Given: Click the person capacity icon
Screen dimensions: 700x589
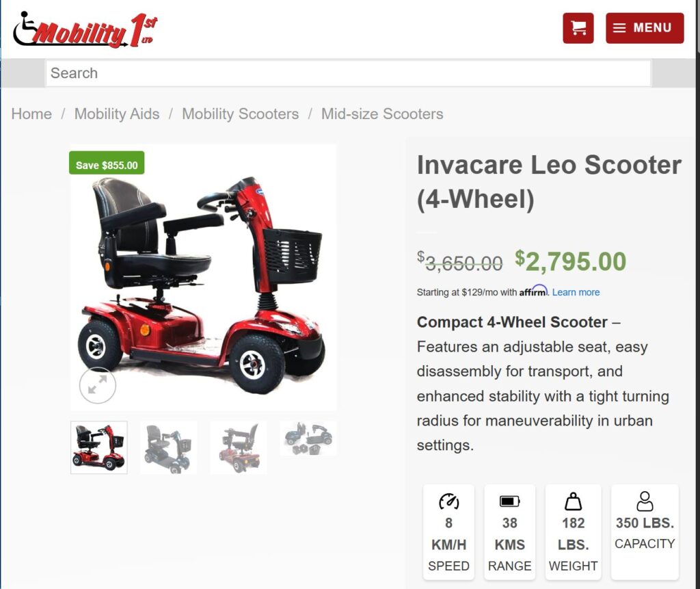Looking at the screenshot, I should (x=645, y=501).
